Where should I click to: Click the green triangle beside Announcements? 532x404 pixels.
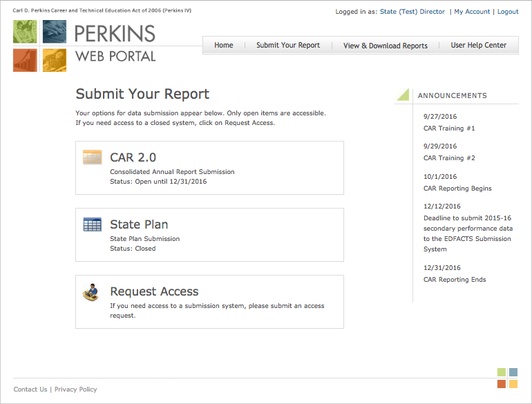403,95
